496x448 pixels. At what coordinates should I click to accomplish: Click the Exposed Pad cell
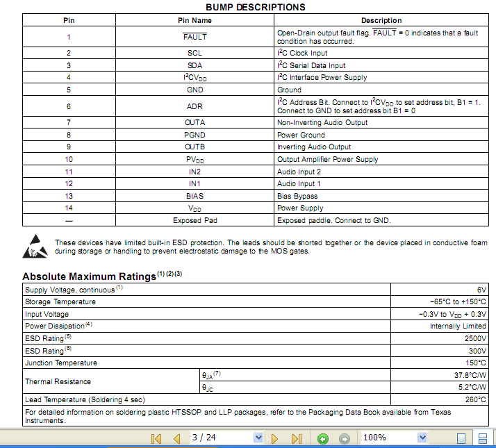(x=195, y=220)
